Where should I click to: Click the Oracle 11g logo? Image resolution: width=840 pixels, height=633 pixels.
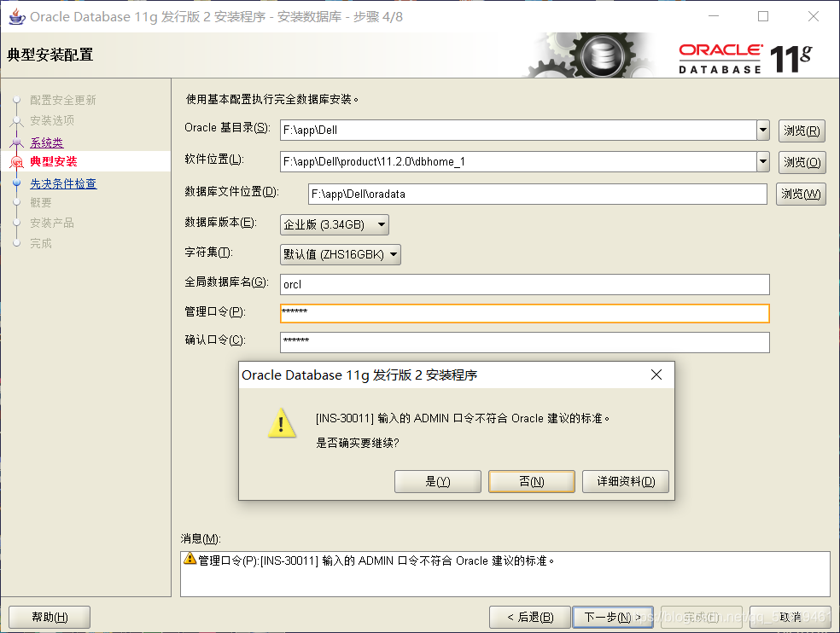coord(744,58)
